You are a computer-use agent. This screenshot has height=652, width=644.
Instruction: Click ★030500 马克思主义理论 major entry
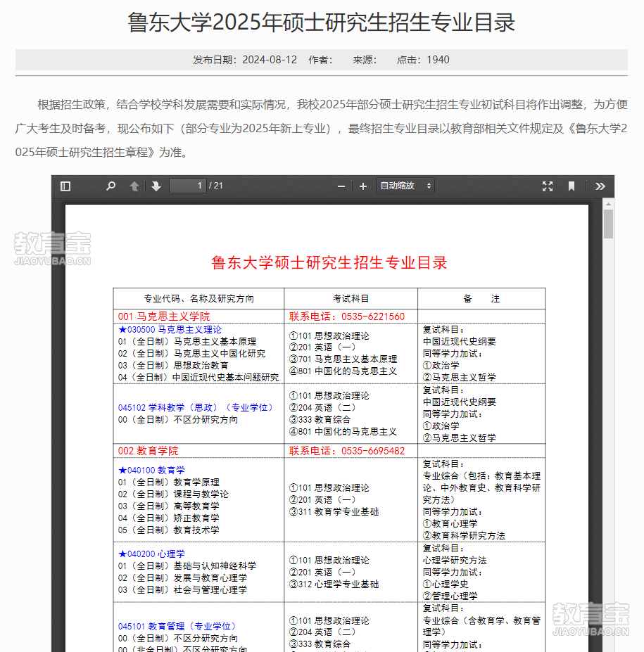click(x=170, y=329)
